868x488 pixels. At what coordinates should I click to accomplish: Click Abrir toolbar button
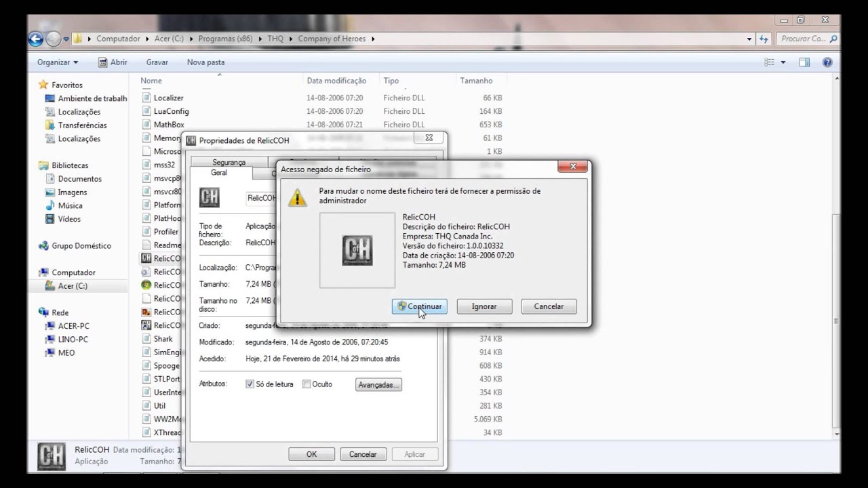coord(113,62)
